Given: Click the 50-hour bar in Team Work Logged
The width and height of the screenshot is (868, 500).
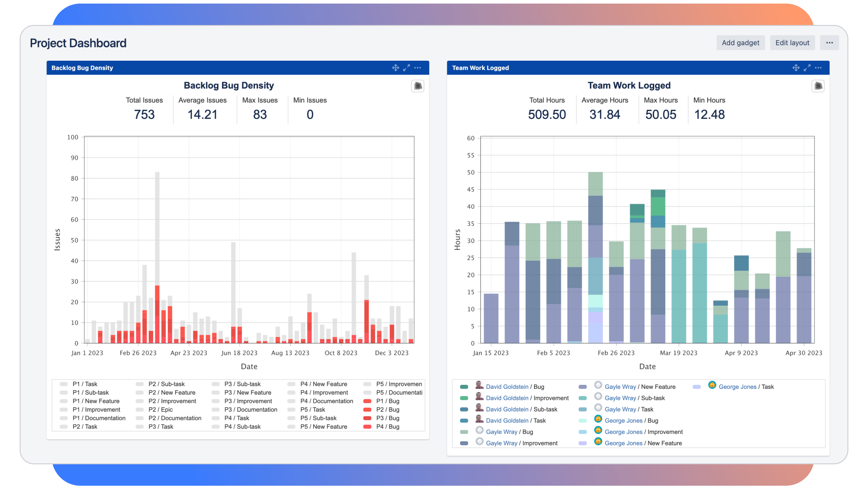Looking at the screenshot, I should 595,258.
